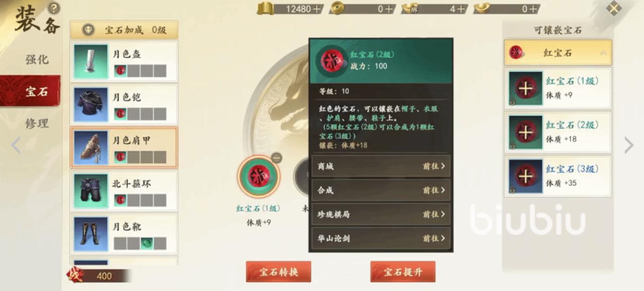Switch to the 修理 tab
Image resolution: width=644 pixels, height=291 pixels.
click(37, 123)
